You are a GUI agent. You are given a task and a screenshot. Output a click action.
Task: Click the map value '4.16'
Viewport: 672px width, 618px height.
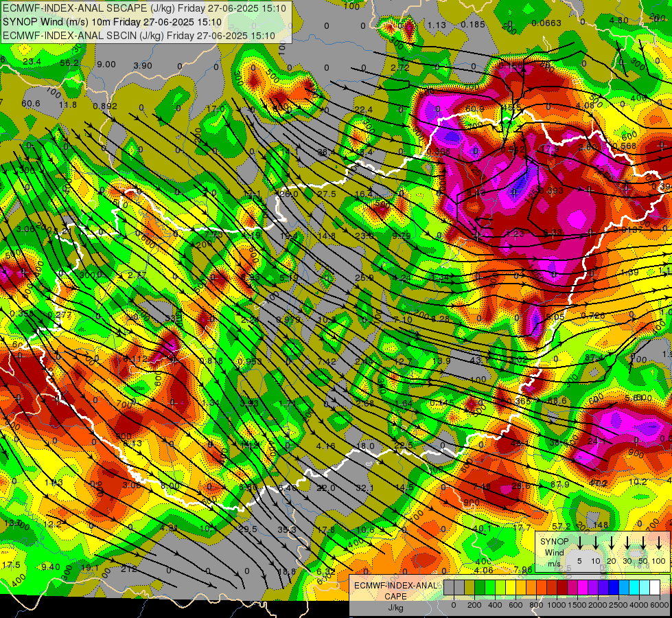[x=326, y=446]
